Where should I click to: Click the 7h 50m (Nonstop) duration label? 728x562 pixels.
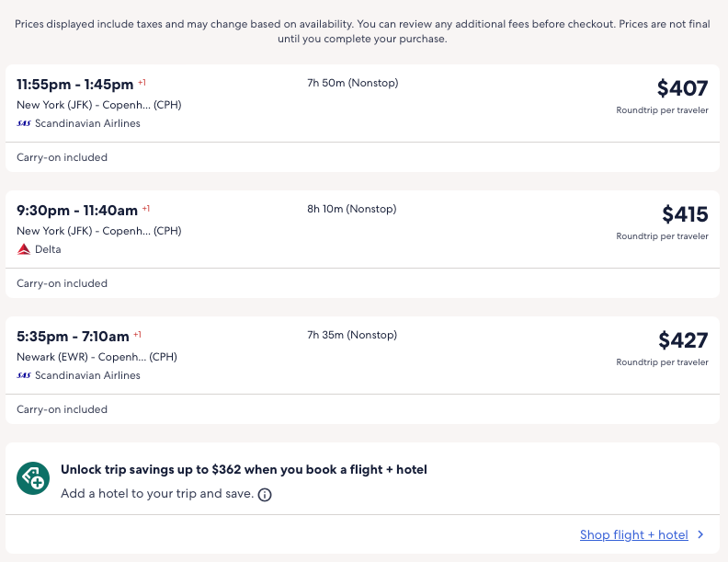point(352,83)
